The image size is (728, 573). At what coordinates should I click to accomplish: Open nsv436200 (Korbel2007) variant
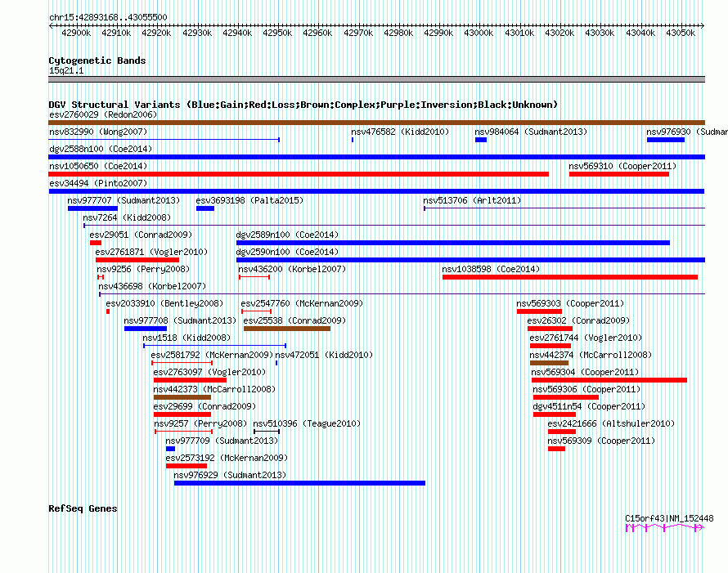[x=254, y=277]
